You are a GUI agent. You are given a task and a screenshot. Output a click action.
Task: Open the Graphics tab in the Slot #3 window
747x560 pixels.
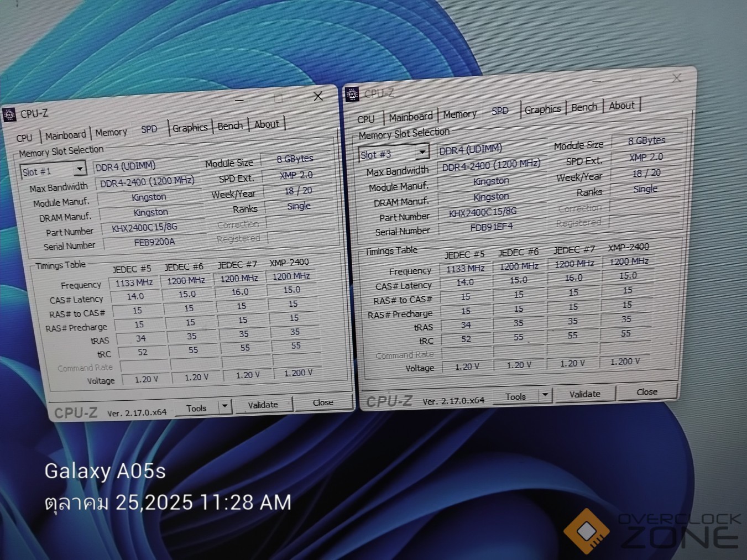click(x=542, y=109)
